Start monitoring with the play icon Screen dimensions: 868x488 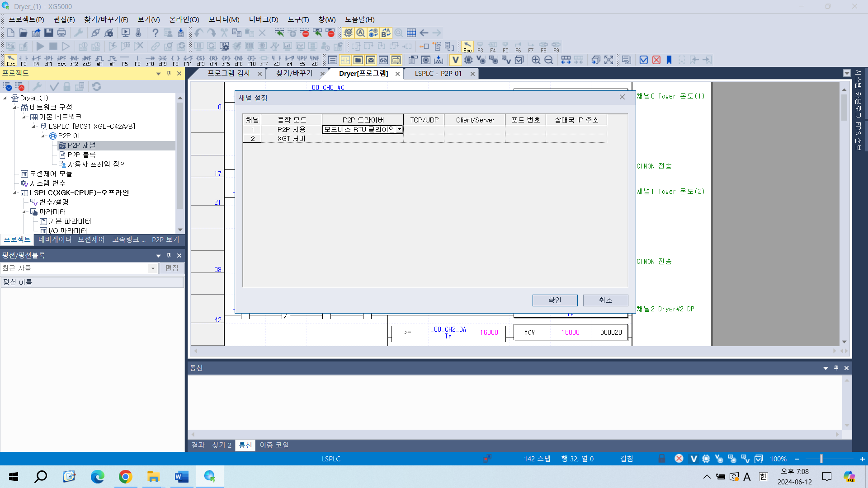click(40, 46)
